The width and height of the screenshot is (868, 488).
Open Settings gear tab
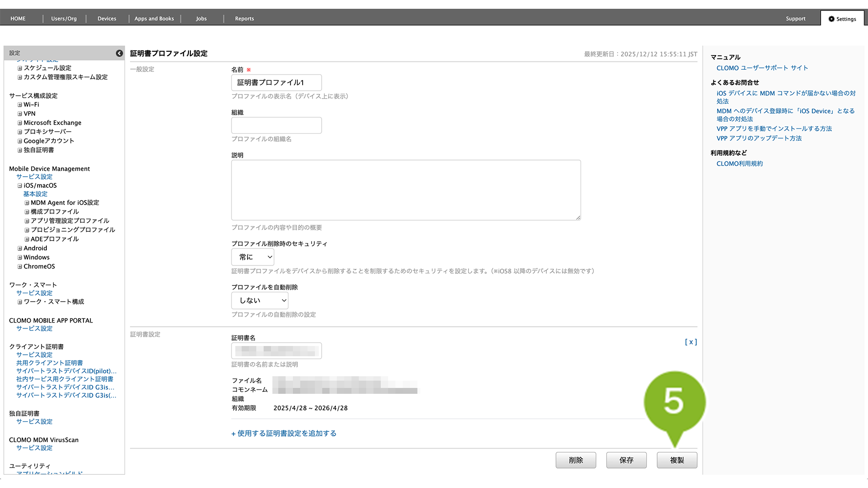pos(842,19)
